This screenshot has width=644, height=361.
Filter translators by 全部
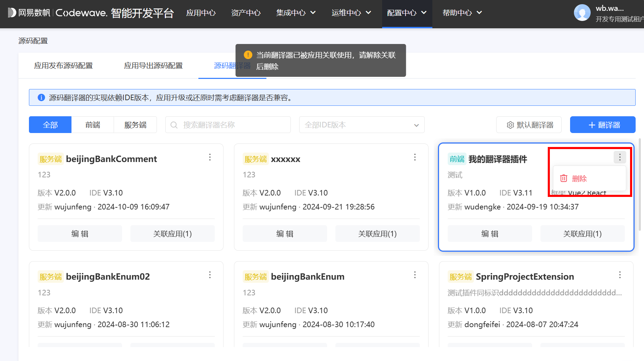pyautogui.click(x=50, y=125)
